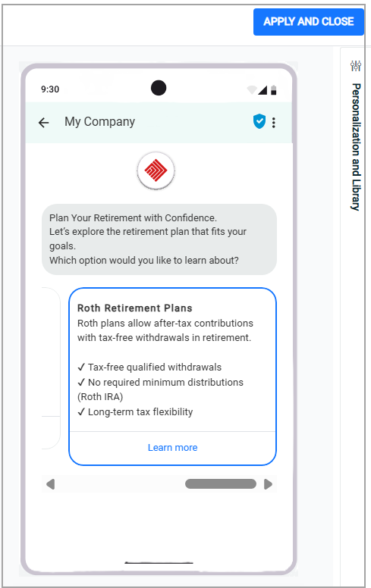Open the Learn more link
Screen dimensions: 371x588
click(173, 447)
